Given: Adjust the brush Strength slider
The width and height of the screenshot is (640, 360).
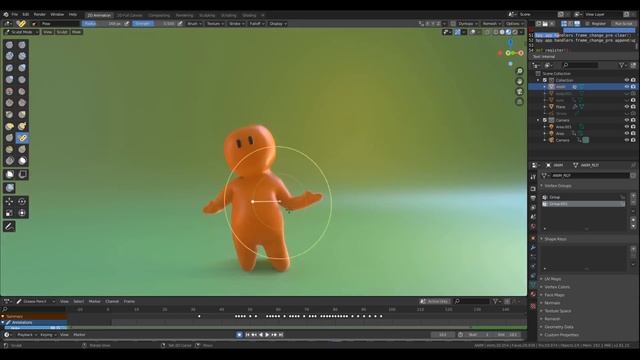Looking at the screenshot, I should tap(154, 24).
